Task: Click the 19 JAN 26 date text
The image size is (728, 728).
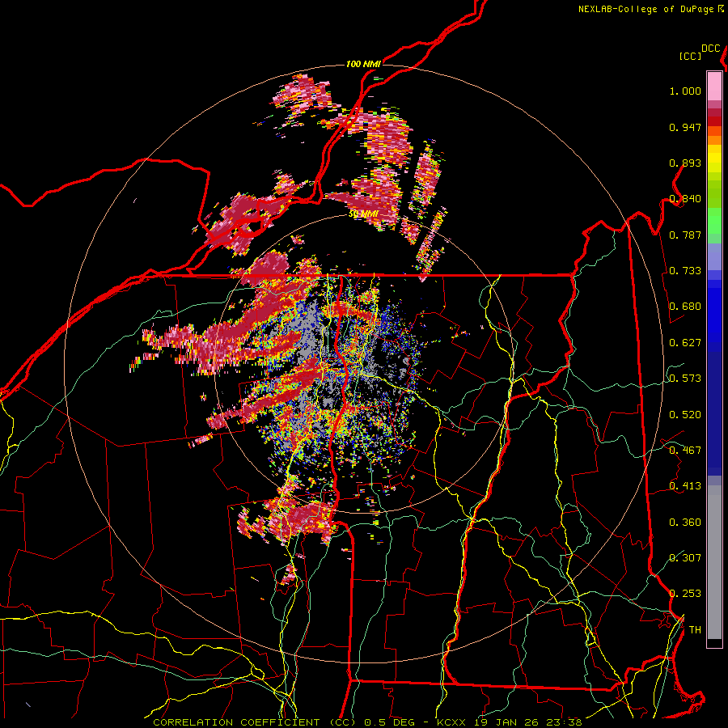Action: click(508, 722)
